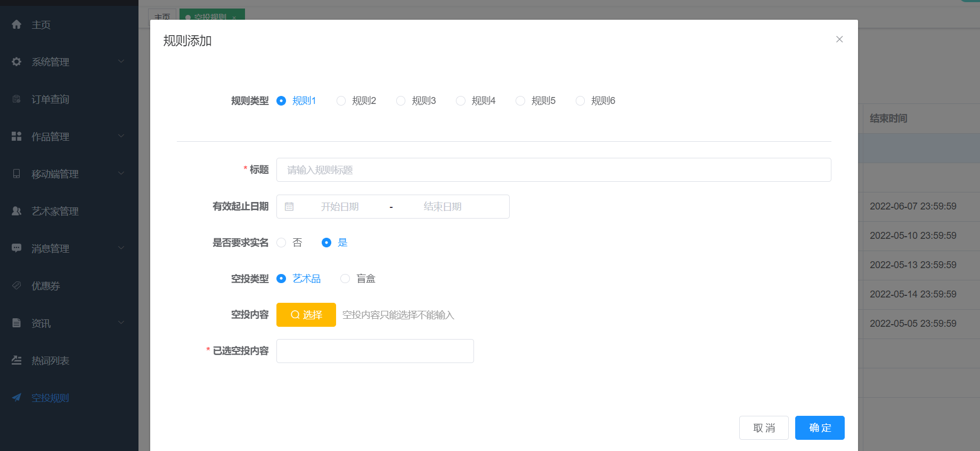This screenshot has width=980, height=451.
Task: Expand 系统管理 sidebar submenu chevron
Action: (121, 61)
